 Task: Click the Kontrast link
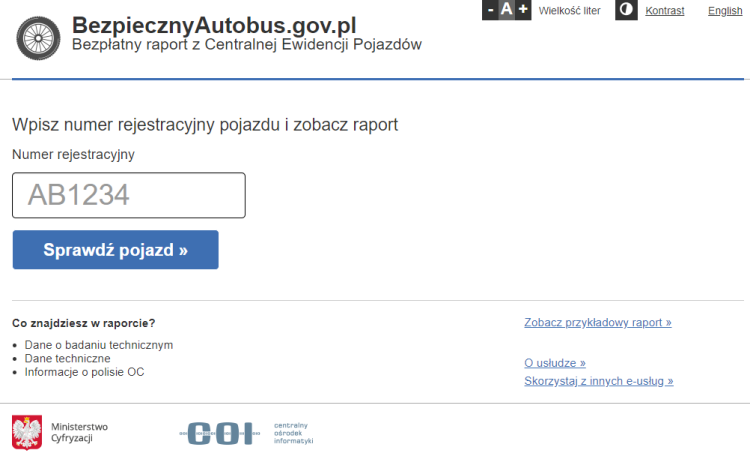[x=665, y=11]
